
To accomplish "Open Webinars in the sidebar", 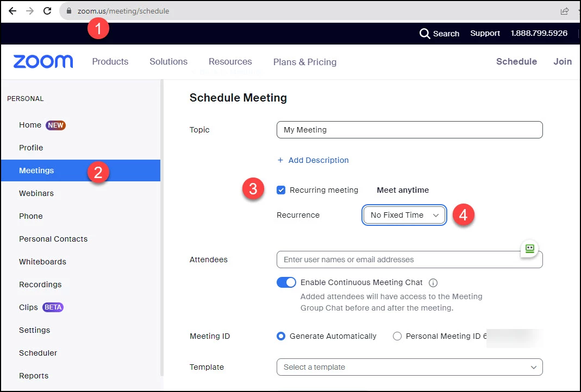I will coord(36,193).
